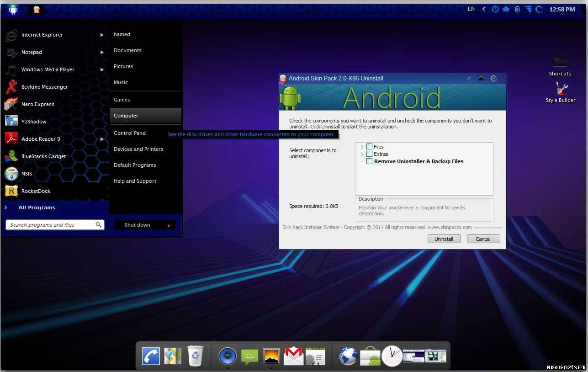Expand the Windows Media Player jump list arrow
Image resolution: width=588 pixels, height=372 pixels.
point(102,69)
